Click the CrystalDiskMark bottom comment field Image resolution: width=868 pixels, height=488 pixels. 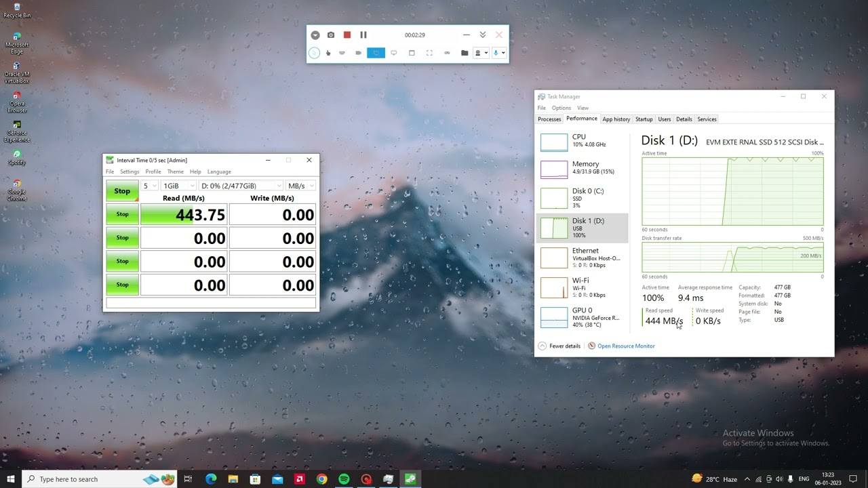click(211, 303)
